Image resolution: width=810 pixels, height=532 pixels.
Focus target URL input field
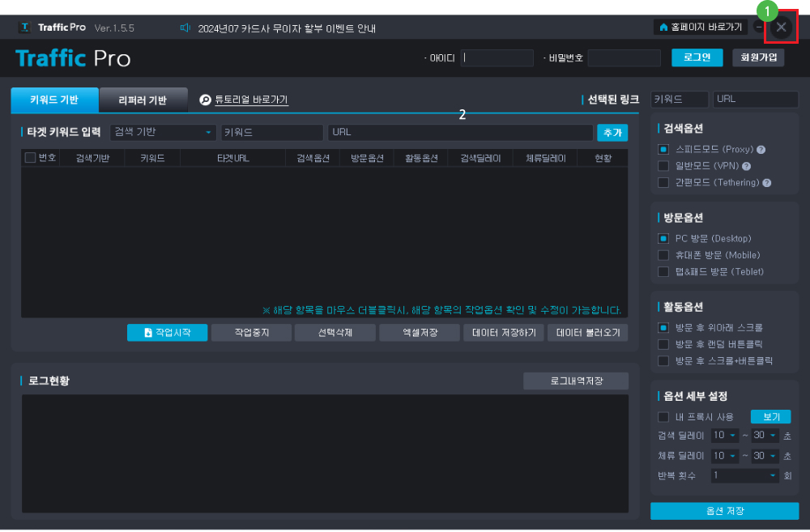[460, 133]
